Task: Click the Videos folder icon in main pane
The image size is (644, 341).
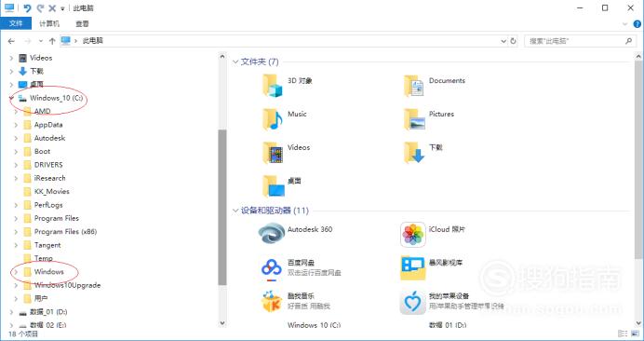Action: [273, 152]
